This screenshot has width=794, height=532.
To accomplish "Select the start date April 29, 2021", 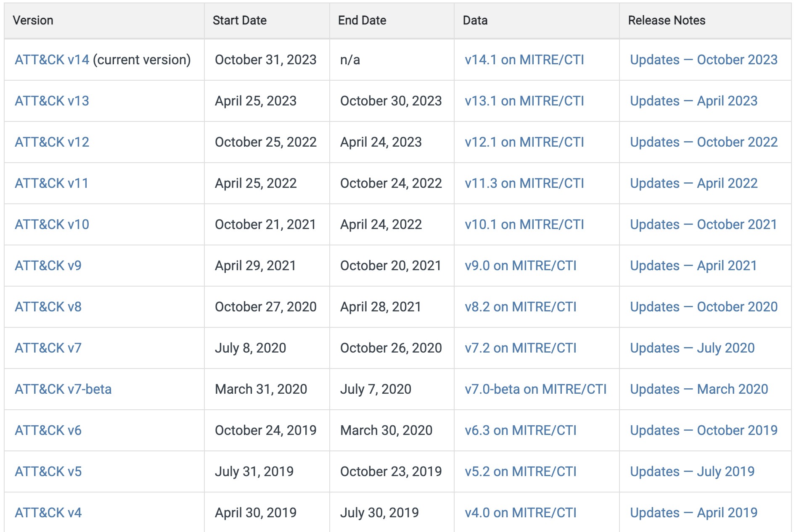I will click(x=255, y=266).
